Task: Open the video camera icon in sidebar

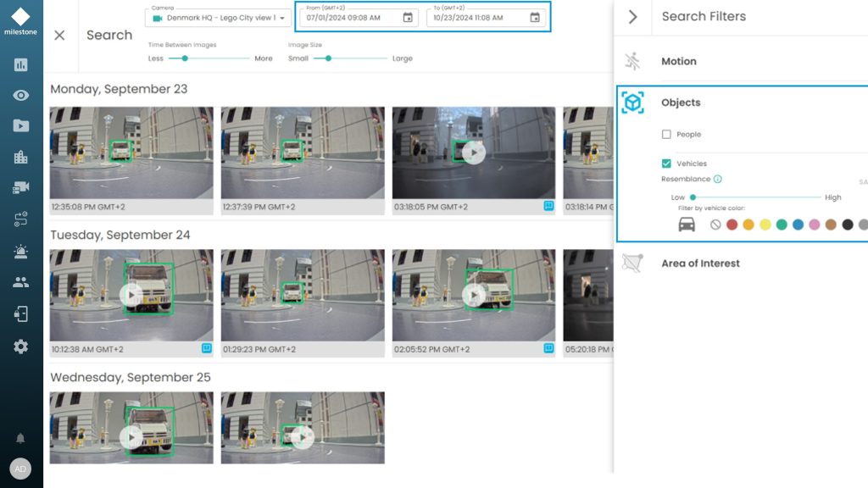Action: pyautogui.click(x=21, y=188)
